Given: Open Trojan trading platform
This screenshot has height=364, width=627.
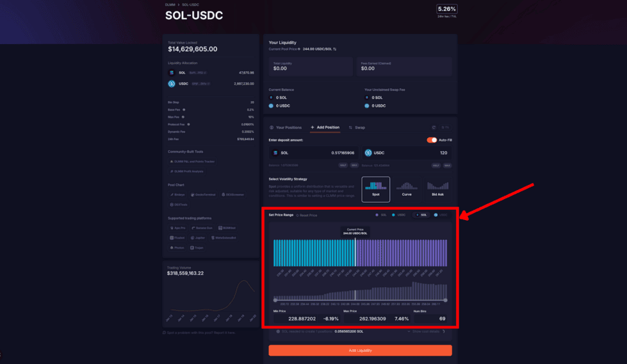Looking at the screenshot, I should 197,248.
